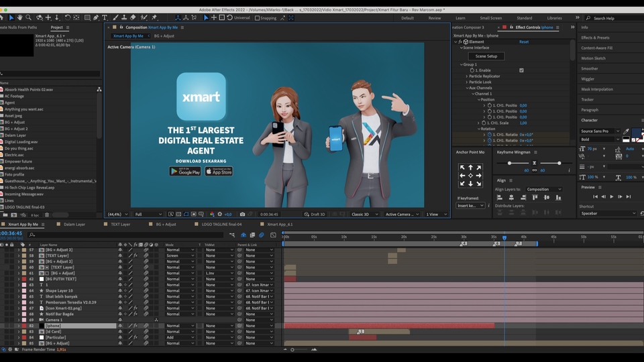Open the 1 View layout dropdown
Image resolution: width=644 pixels, height=362 pixels.
click(436, 215)
